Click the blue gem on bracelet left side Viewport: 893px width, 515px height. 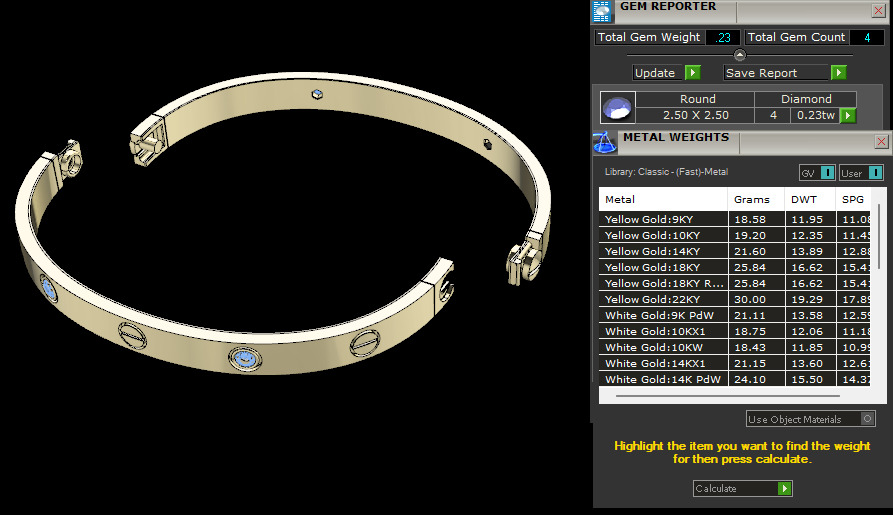pyautogui.click(x=49, y=289)
